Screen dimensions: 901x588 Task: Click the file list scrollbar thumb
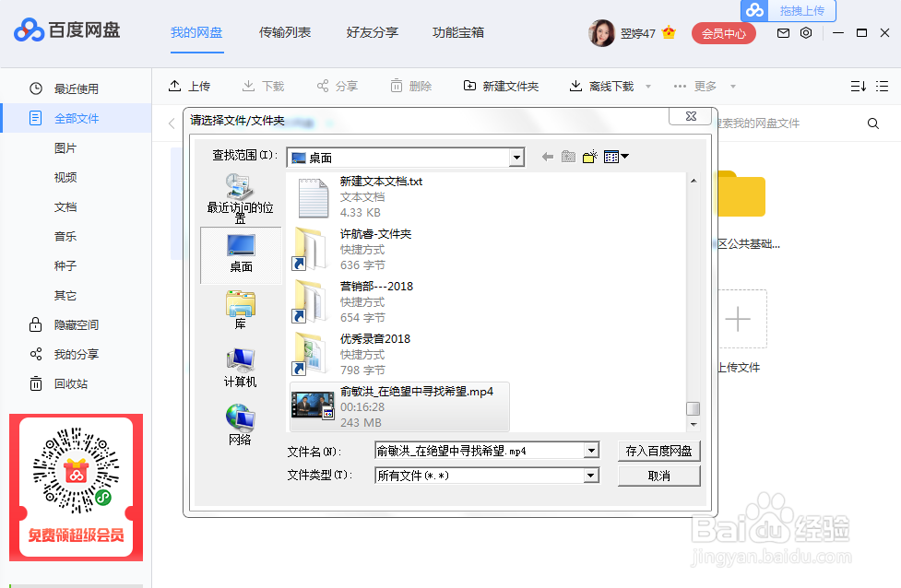pos(694,408)
